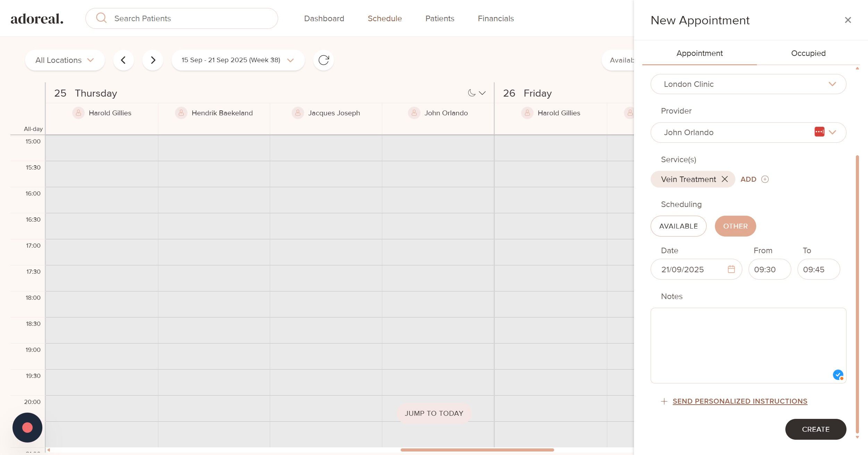This screenshot has height=455, width=868.
Task: Remove Vein Treatment service tag
Action: coord(725,179)
